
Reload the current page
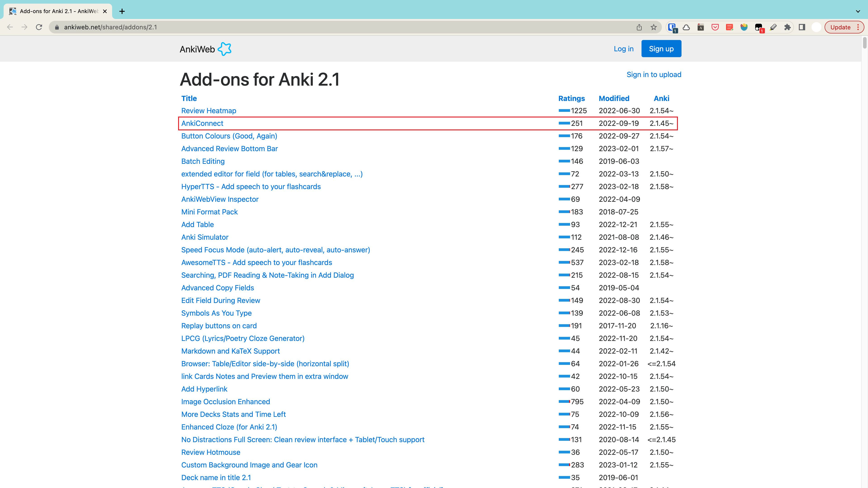pos(39,27)
